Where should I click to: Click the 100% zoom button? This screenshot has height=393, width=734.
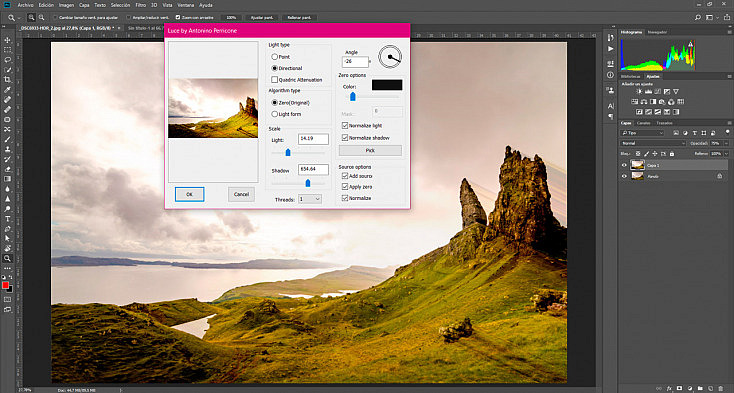[231, 17]
